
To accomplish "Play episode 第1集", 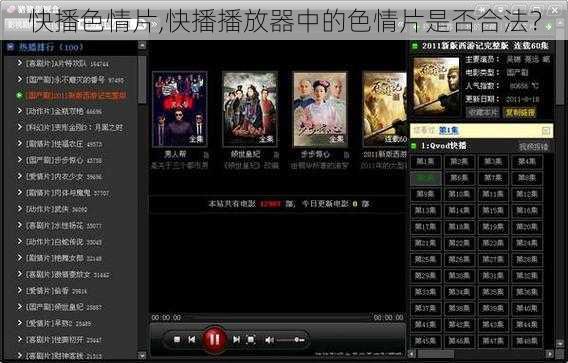I will click(425, 162).
